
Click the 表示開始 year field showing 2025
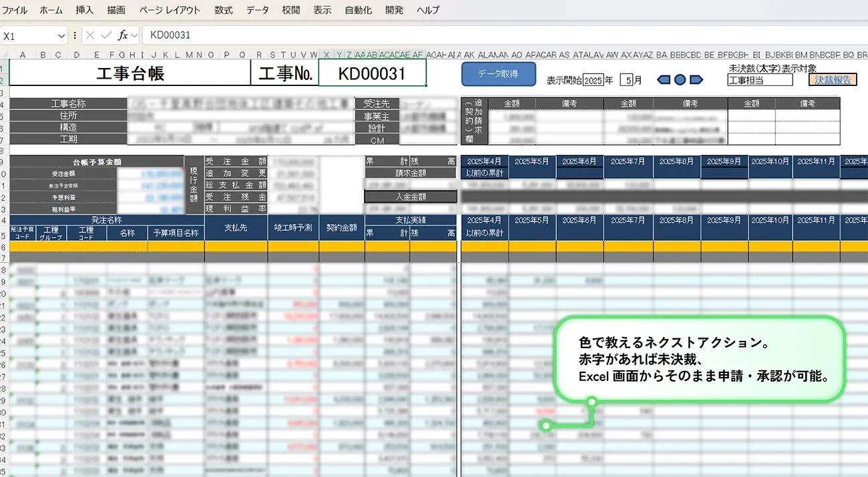593,79
